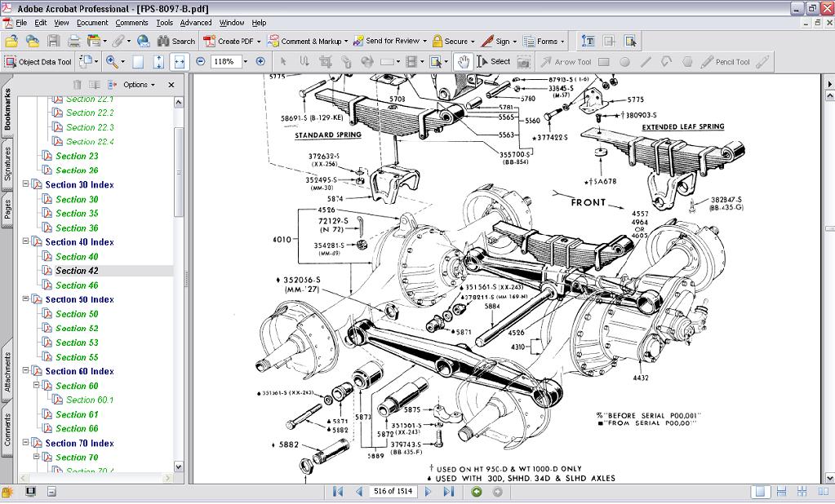The image size is (835, 504).
Task: Click the Print document icon
Action: coord(73,40)
